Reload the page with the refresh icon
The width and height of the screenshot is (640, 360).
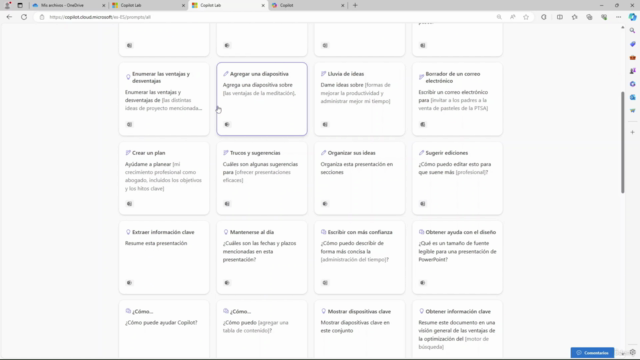[24, 17]
